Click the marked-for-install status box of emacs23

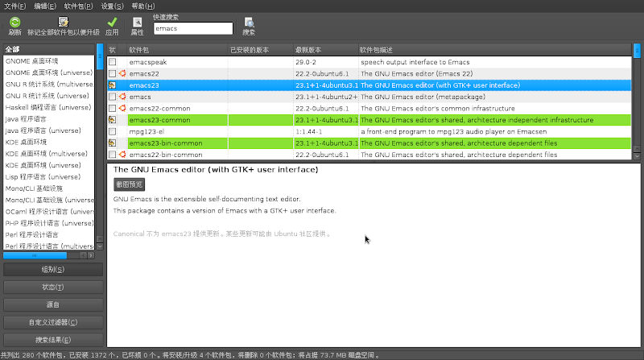click(112, 85)
